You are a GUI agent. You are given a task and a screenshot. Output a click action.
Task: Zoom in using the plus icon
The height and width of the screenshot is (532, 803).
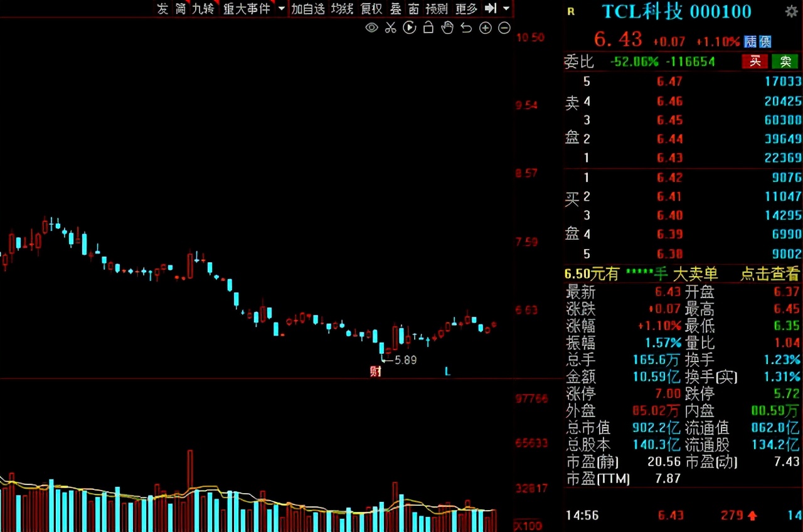[x=485, y=28]
